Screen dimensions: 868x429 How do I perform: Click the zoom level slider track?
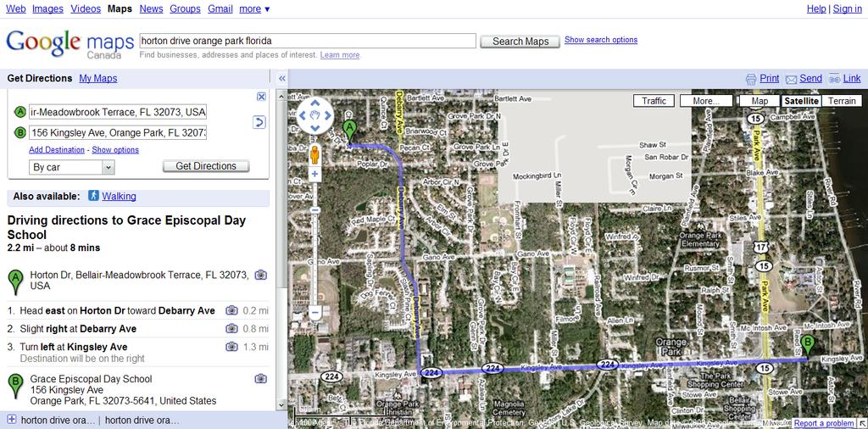[x=315, y=246]
